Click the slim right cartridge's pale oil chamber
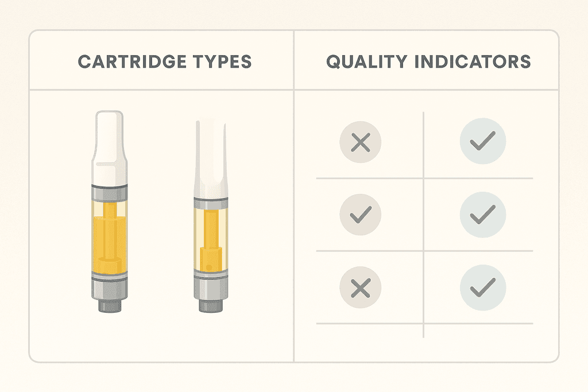 [x=223, y=230]
